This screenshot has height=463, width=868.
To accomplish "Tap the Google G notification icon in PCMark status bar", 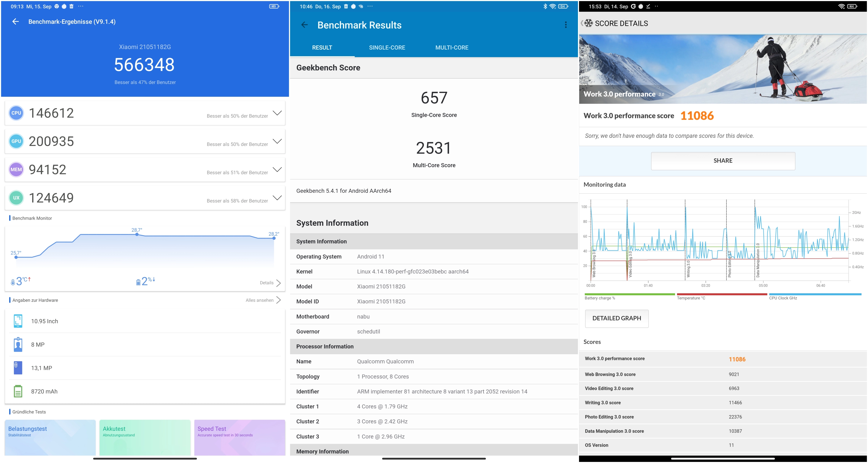I will point(633,6).
